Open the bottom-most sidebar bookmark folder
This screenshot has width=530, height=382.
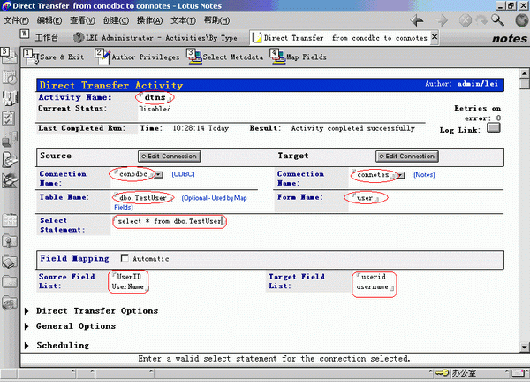[x=9, y=302]
